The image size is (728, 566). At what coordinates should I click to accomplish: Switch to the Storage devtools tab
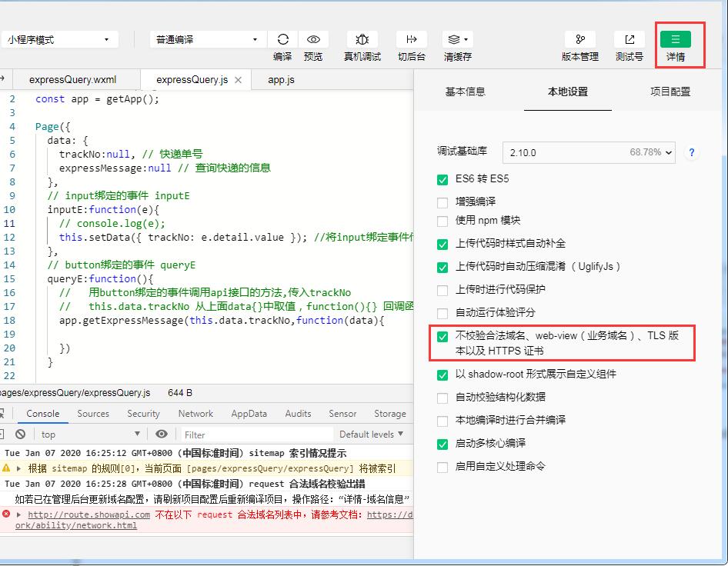tap(390, 414)
